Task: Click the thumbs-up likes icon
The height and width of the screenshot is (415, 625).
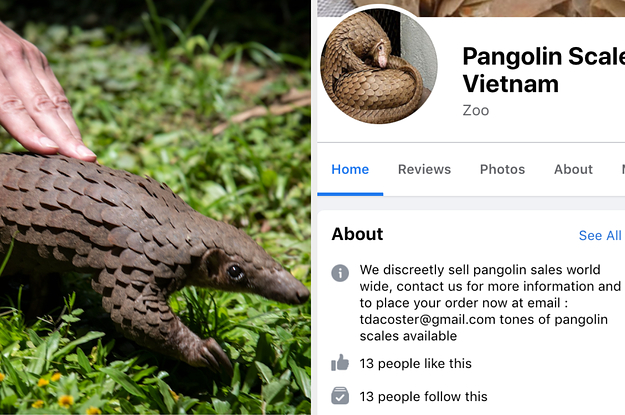Action: (340, 363)
